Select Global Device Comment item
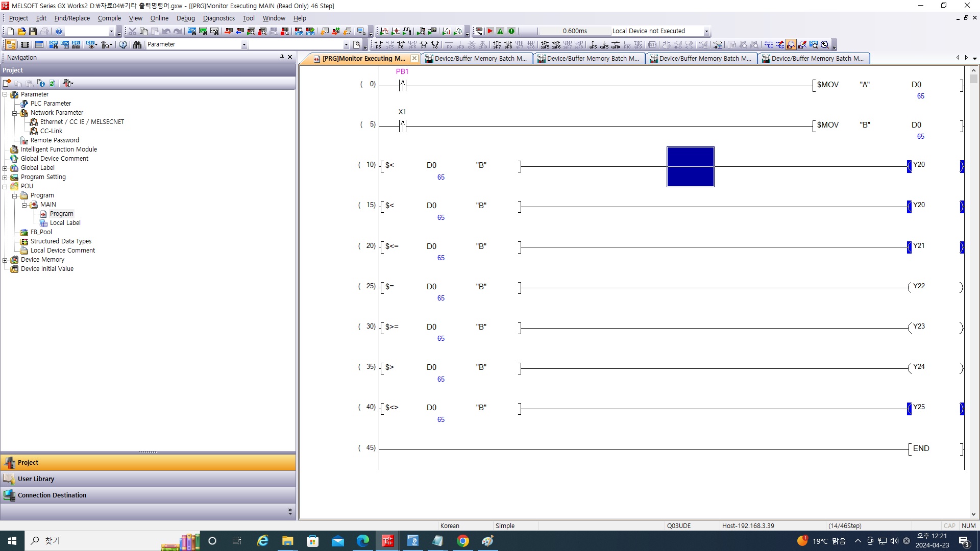The width and height of the screenshot is (980, 551). [x=55, y=159]
